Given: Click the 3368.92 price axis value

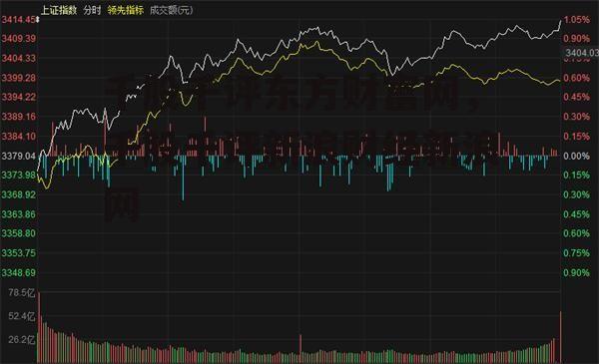Looking at the screenshot, I should click(x=18, y=195).
